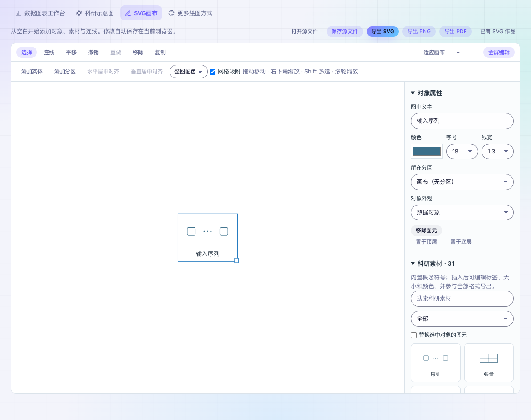Duplicate the object with 复制
531x420 pixels.
(160, 52)
